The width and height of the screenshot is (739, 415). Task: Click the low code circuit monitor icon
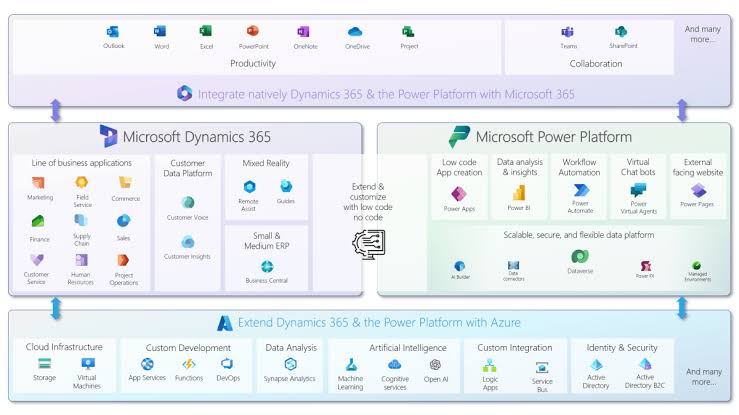tap(369, 244)
